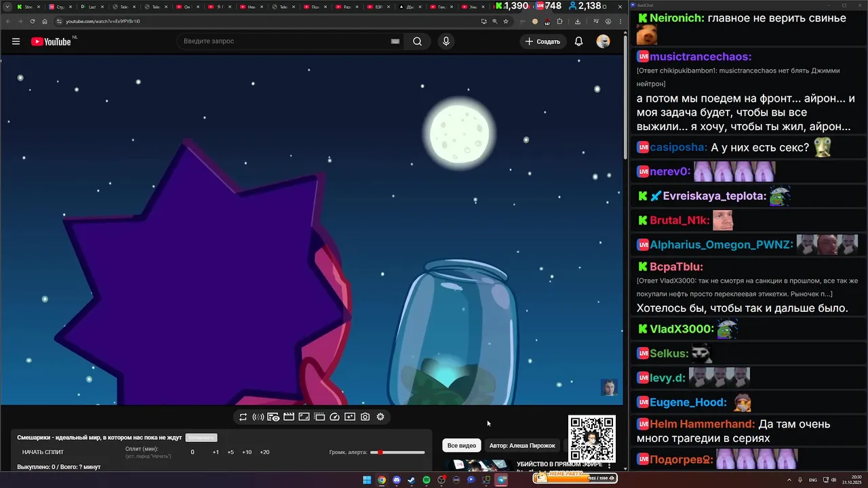
Task: Click the split minutes value 0
Action: pyautogui.click(x=193, y=452)
